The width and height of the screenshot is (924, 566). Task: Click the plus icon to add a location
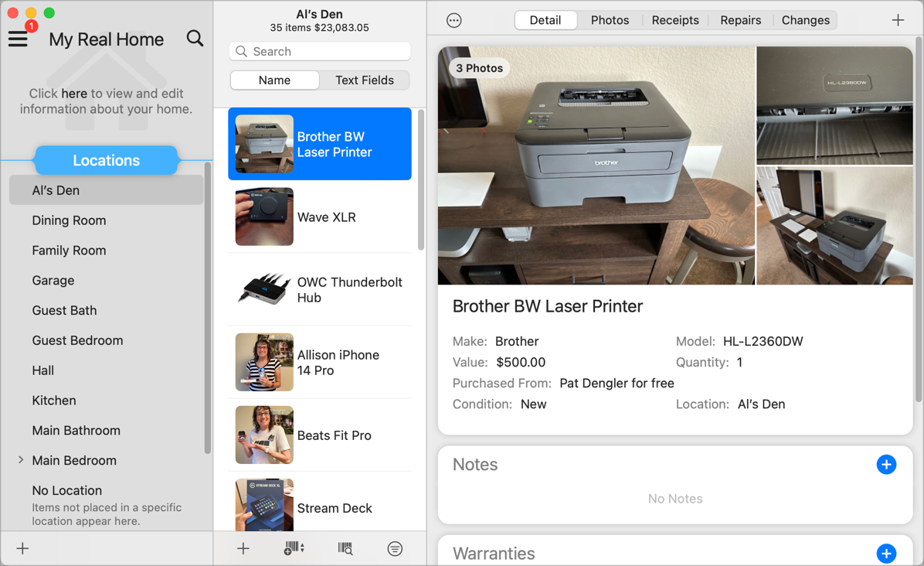[22, 549]
